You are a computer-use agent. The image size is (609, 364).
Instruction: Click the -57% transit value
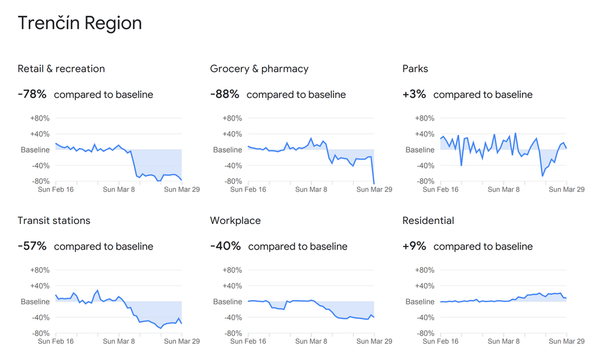click(x=32, y=246)
